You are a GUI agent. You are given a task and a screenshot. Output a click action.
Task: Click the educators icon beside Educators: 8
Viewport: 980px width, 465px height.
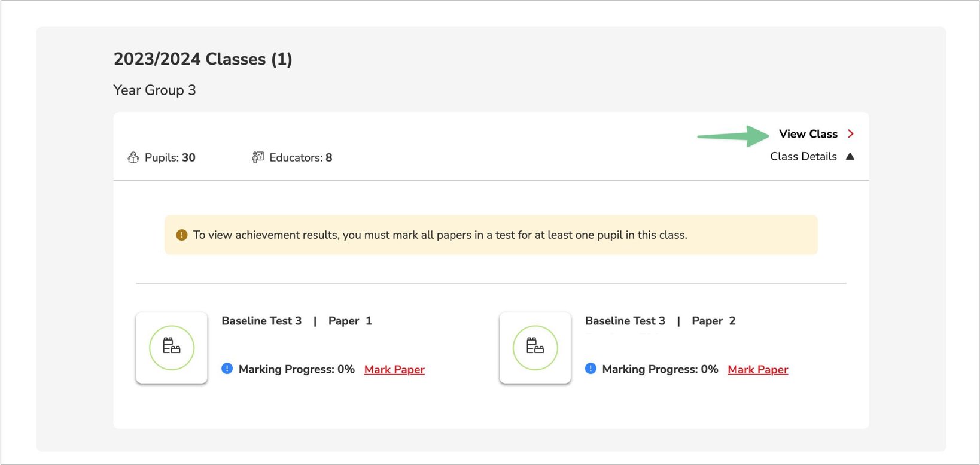click(258, 157)
